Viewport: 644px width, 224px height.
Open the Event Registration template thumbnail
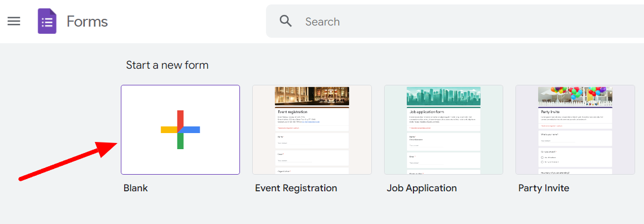(311, 130)
